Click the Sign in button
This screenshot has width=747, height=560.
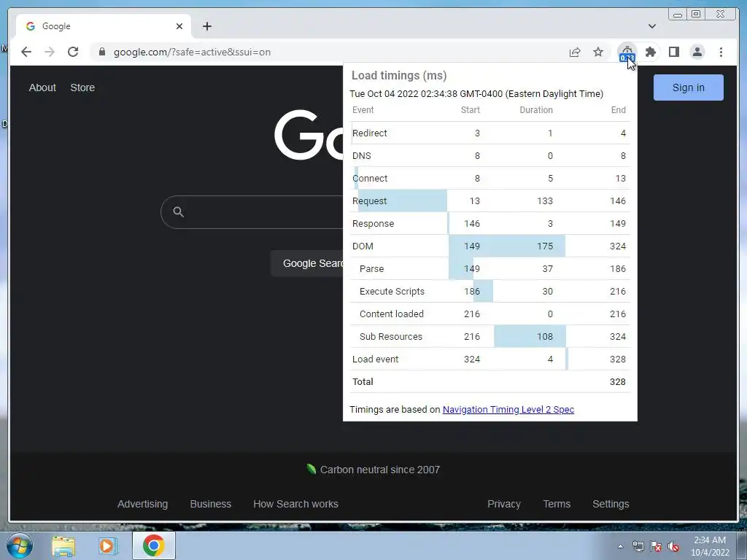coord(689,87)
